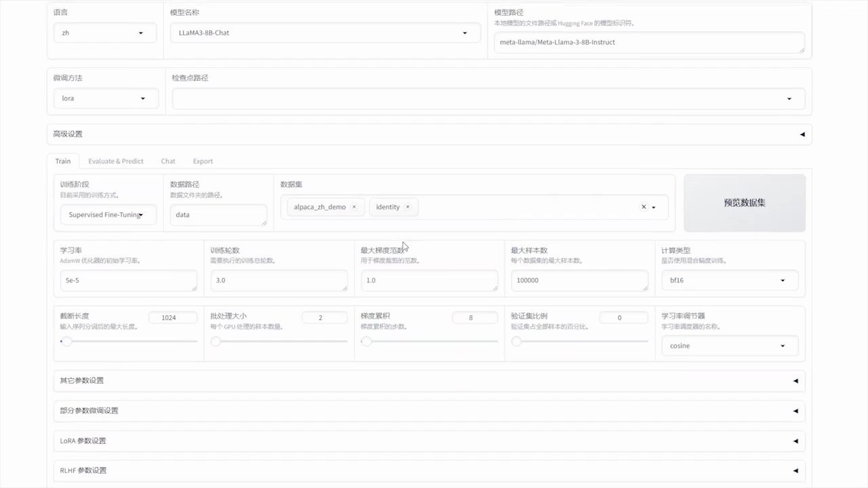Click the 截断长度 number box showing 1024
The image size is (868, 488).
[x=173, y=317]
